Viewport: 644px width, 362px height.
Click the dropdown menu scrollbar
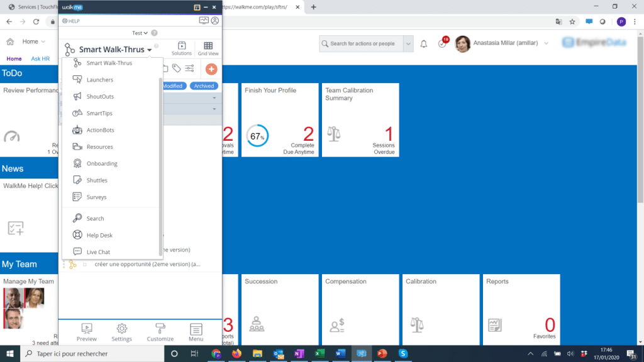click(x=160, y=166)
